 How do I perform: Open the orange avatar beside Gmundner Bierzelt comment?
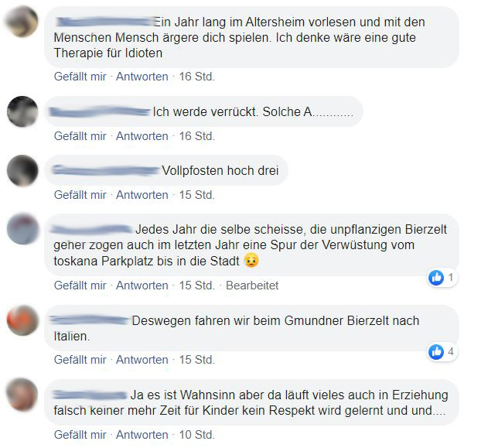tap(22, 320)
